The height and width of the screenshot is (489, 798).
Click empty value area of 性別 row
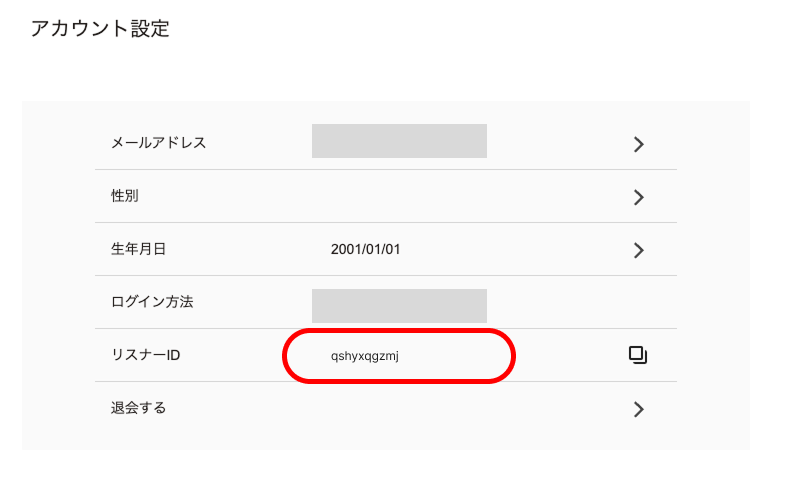(400, 196)
